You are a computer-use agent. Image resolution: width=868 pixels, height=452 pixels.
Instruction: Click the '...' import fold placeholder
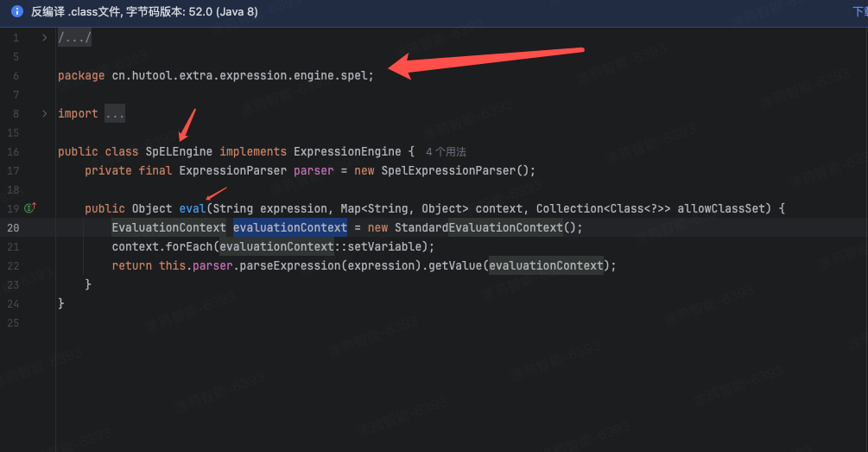tap(115, 113)
